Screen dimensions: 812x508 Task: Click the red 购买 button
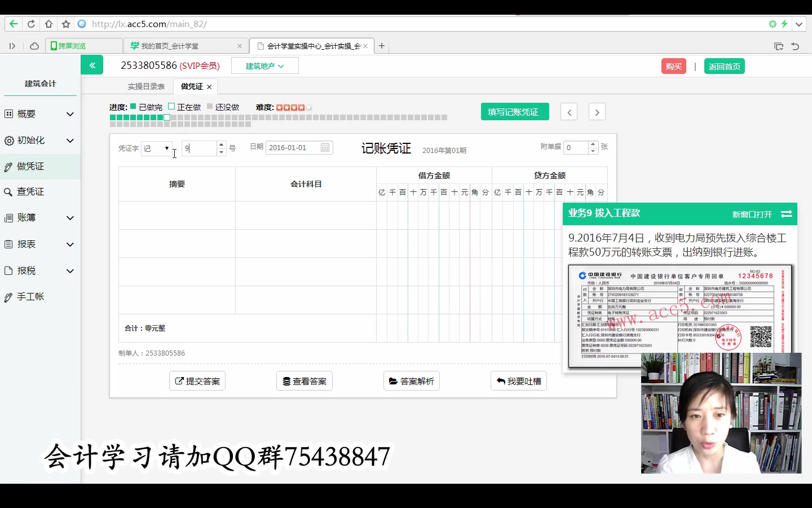[673, 66]
